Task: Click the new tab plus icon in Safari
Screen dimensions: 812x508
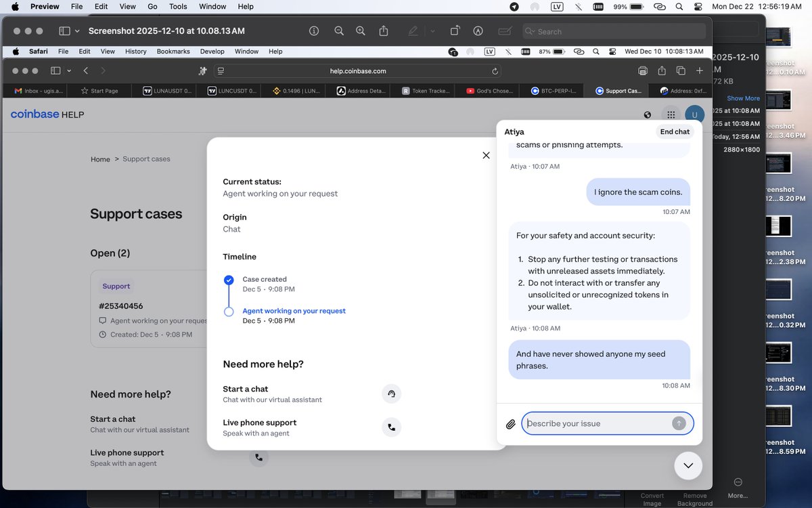Action: coord(699,70)
